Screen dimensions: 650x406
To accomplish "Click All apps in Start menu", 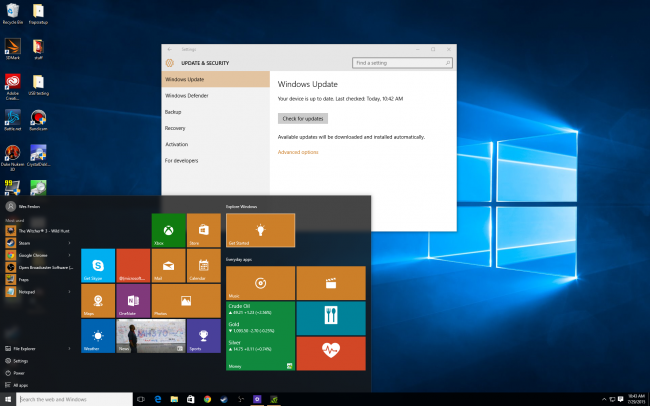I will pos(20,384).
